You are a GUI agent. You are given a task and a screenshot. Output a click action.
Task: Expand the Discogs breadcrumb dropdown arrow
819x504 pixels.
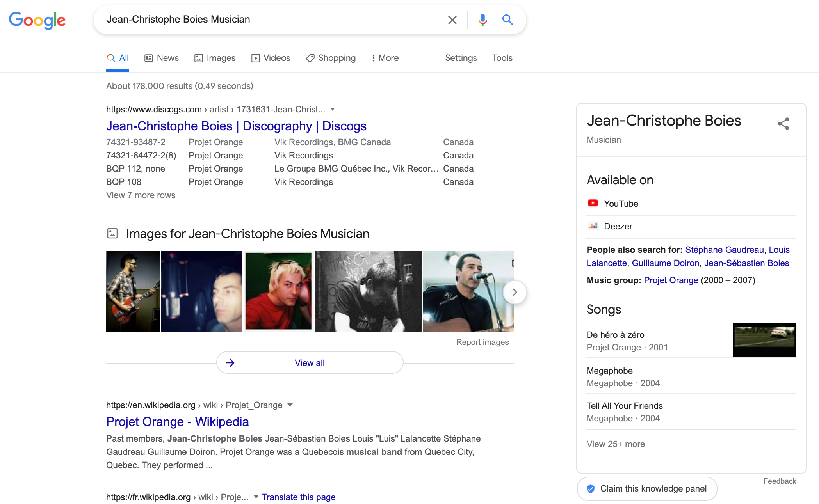(333, 109)
